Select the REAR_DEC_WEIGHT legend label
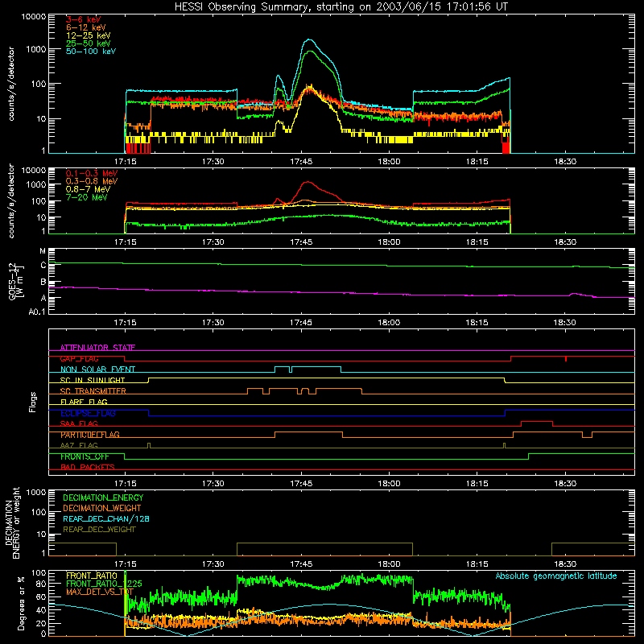Screen dimensions: 644x644 pos(99,530)
